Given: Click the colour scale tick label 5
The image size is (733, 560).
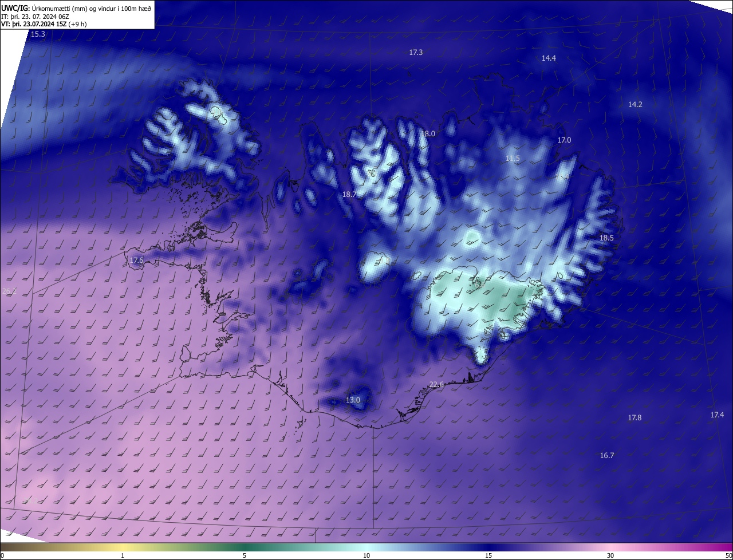Looking at the screenshot, I should [245, 556].
